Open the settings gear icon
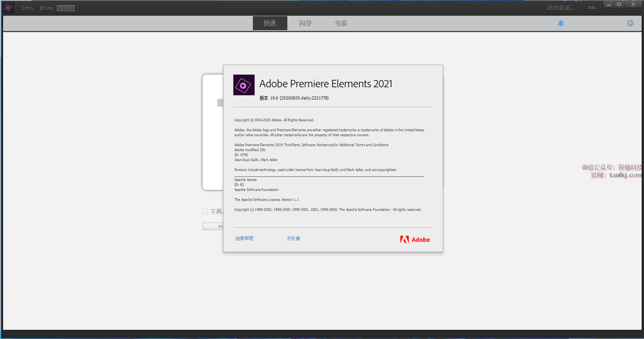Image resolution: width=644 pixels, height=339 pixels. (x=630, y=23)
